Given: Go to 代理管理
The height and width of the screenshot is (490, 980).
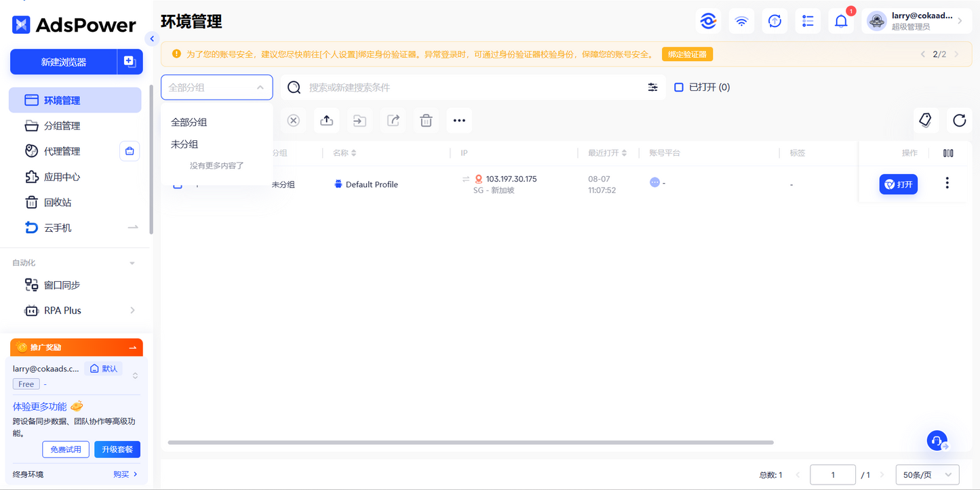Looking at the screenshot, I should pos(62,151).
